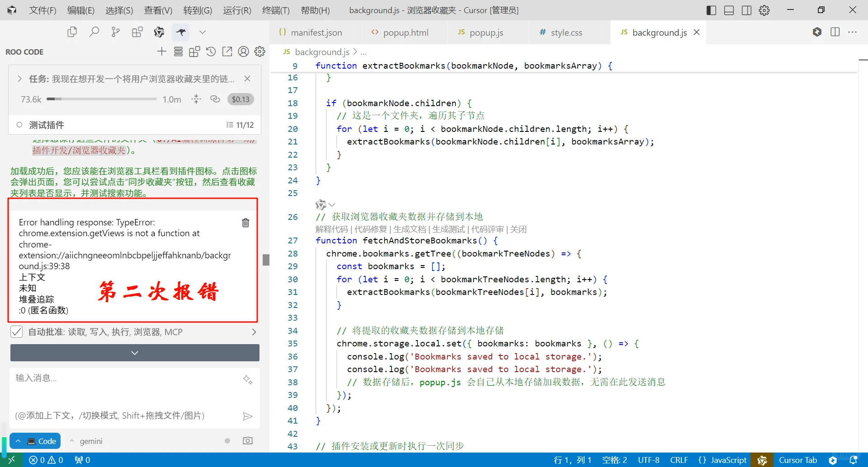868x467 pixels.
Task: Enable the 自动批准 checkbox
Action: (x=17, y=332)
